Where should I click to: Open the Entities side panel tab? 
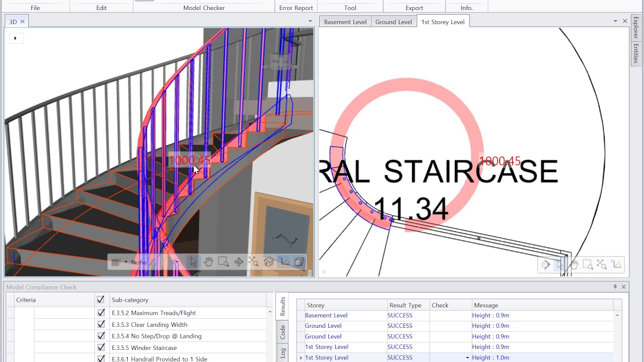[x=636, y=54]
